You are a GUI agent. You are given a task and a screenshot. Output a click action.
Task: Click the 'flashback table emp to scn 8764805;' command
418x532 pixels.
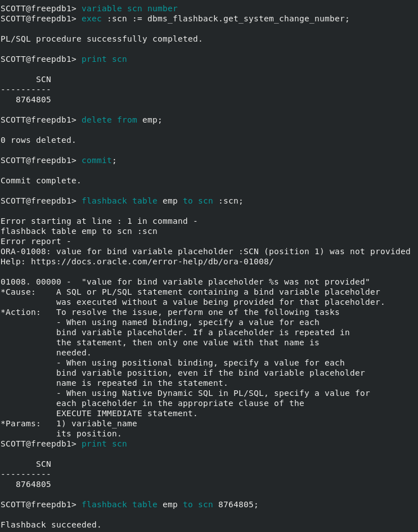tap(170, 504)
